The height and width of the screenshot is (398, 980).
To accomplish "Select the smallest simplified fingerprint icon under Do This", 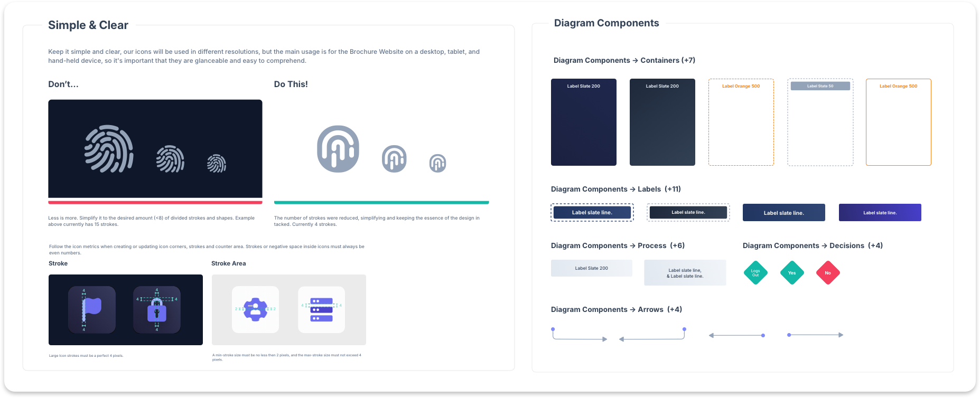I will [438, 164].
